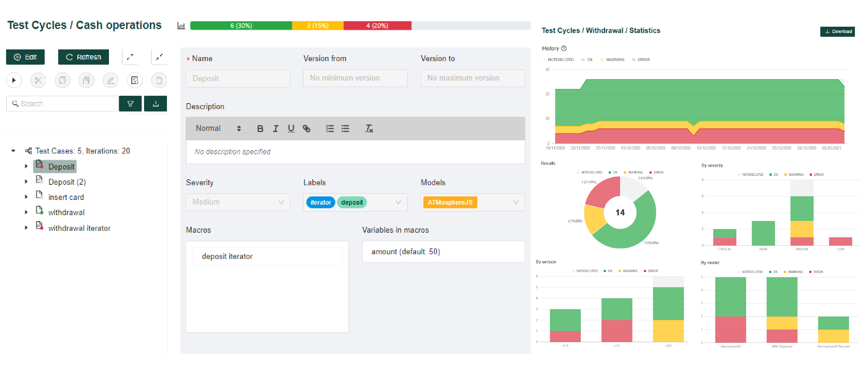The width and height of the screenshot is (868, 372).
Task: Click the Search input field
Action: coord(63,103)
